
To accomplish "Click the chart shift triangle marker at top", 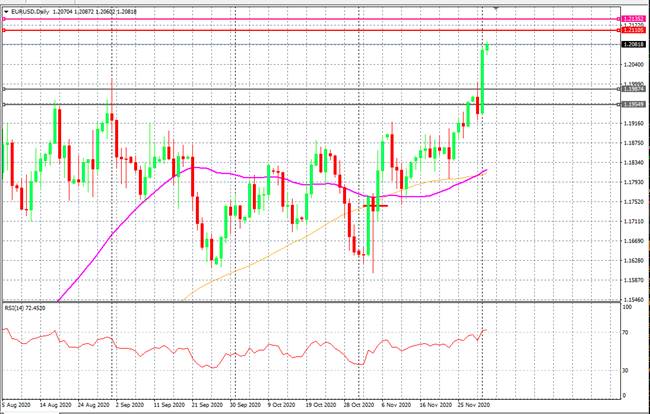I will pyautogui.click(x=496, y=7).
